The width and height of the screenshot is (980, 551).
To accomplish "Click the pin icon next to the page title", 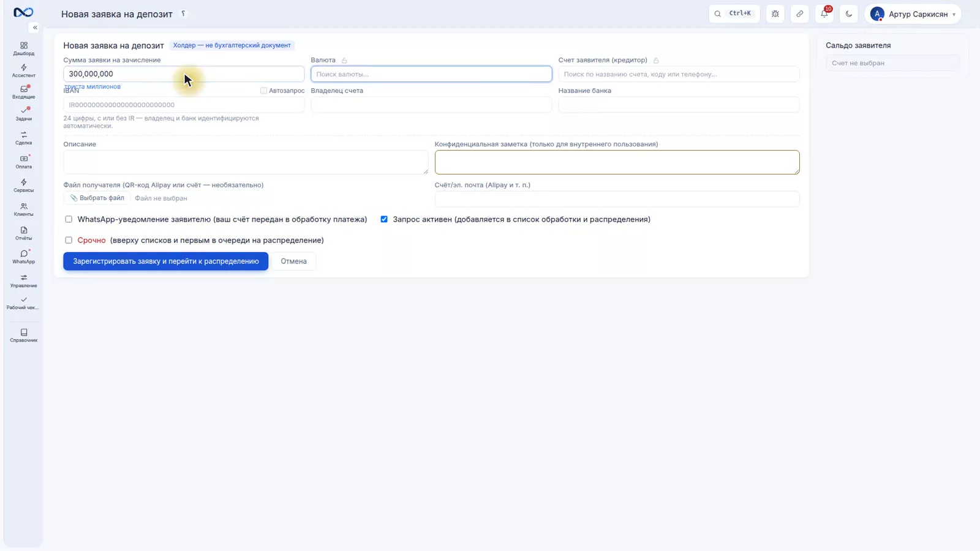I will pos(183,13).
